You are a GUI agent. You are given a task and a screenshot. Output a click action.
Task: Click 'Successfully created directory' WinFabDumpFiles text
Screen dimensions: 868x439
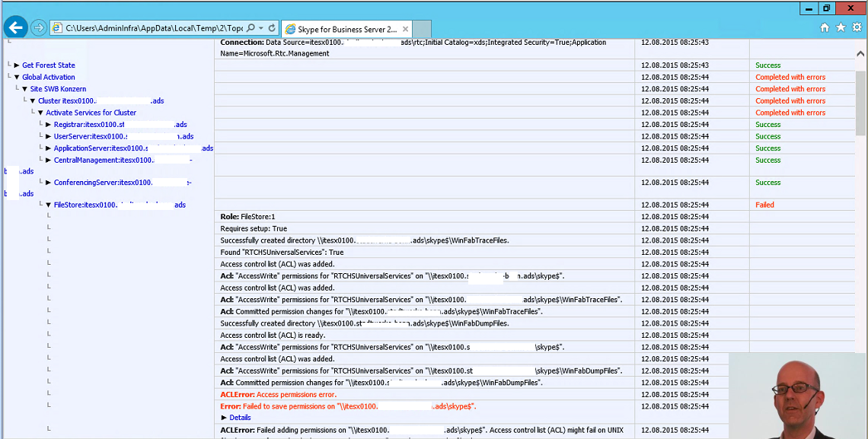(x=364, y=323)
